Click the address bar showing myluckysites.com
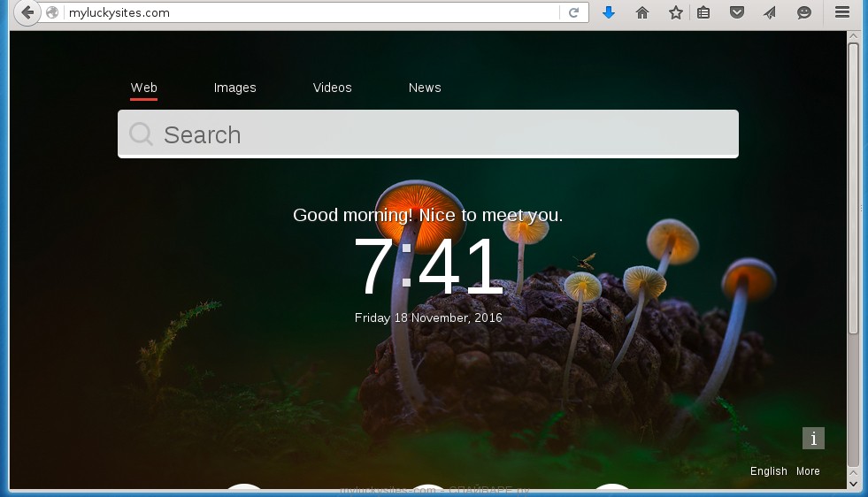 301,13
